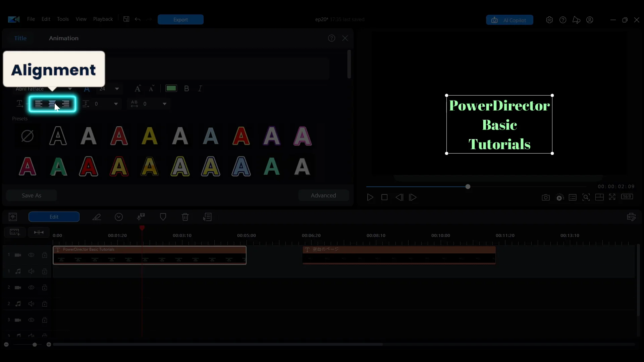The width and height of the screenshot is (644, 362).
Task: Open the green font color swatch
Action: pyautogui.click(x=171, y=88)
